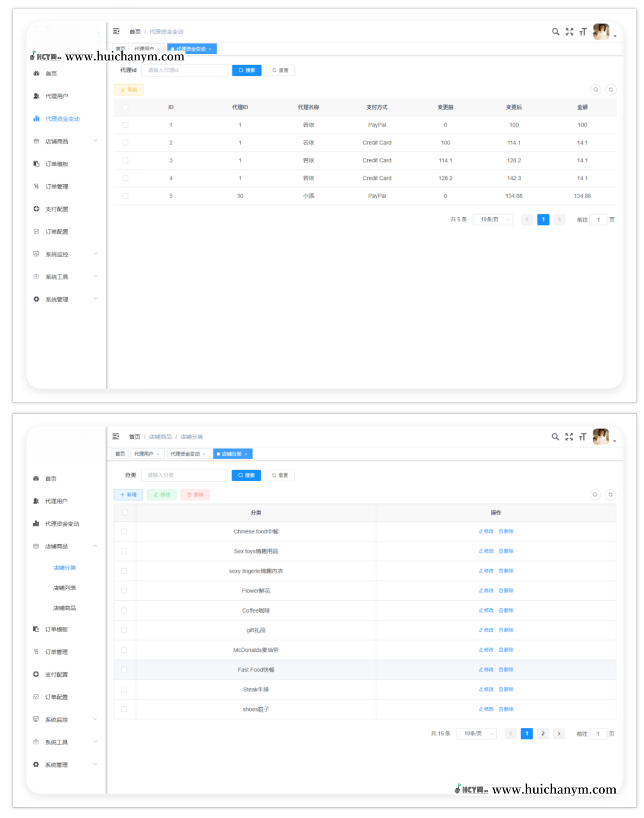644x818 pixels.
Task: Collapse the expanded 店铺商品 sidebar menu
Action: (95, 546)
